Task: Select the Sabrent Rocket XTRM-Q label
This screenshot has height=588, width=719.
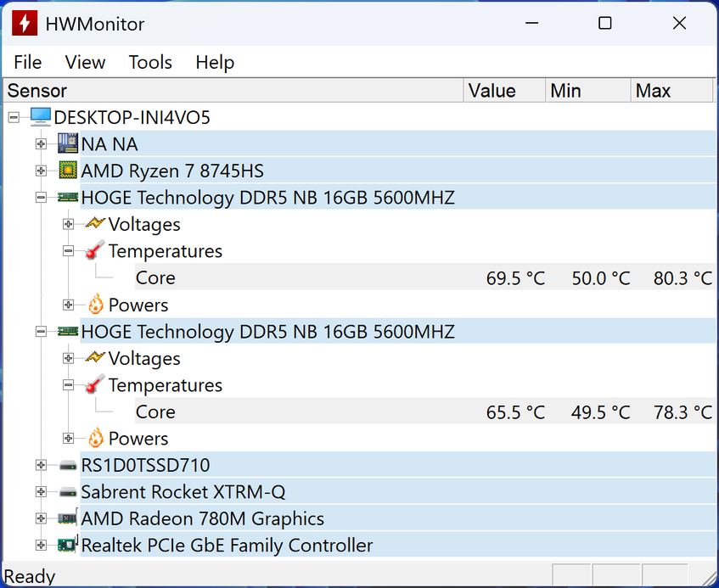Action: (x=183, y=492)
